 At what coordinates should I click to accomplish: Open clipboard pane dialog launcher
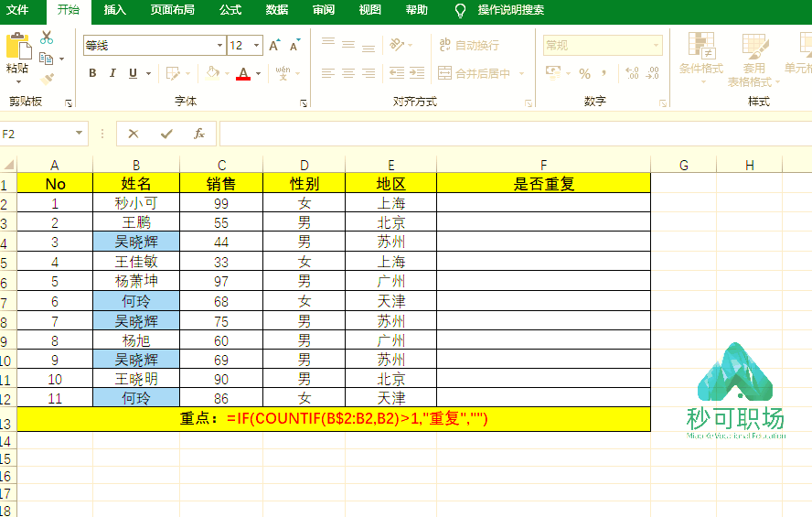(69, 103)
